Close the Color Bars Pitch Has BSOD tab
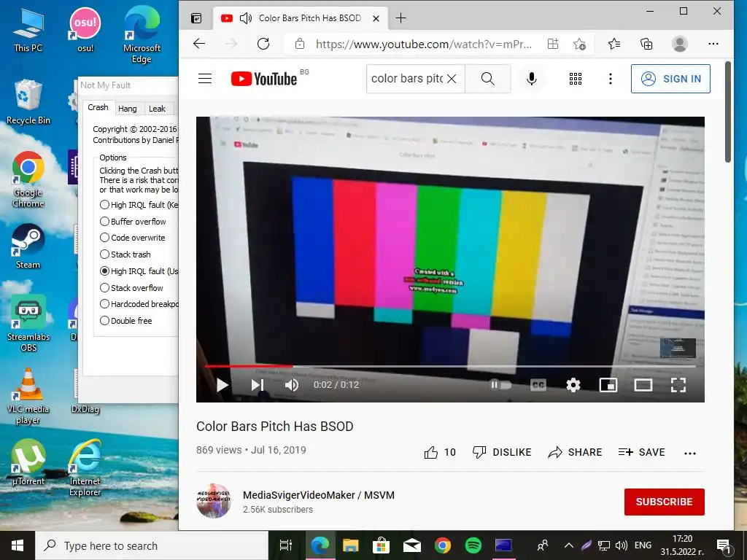Viewport: 747px width, 560px height. click(376, 18)
